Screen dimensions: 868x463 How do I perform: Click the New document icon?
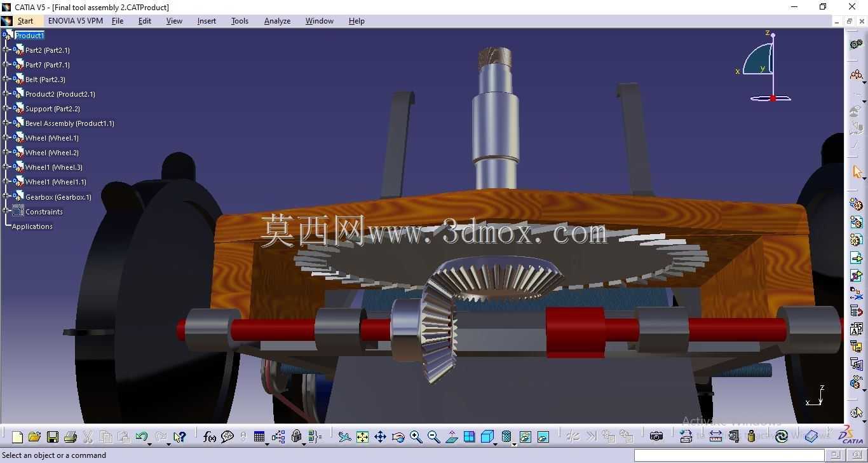pyautogui.click(x=17, y=437)
